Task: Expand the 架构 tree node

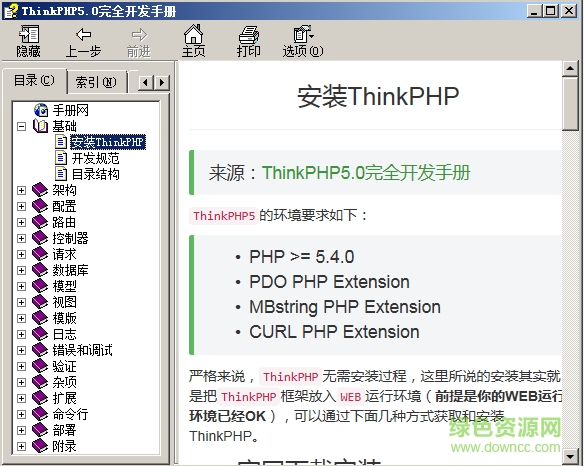Action: point(22,190)
